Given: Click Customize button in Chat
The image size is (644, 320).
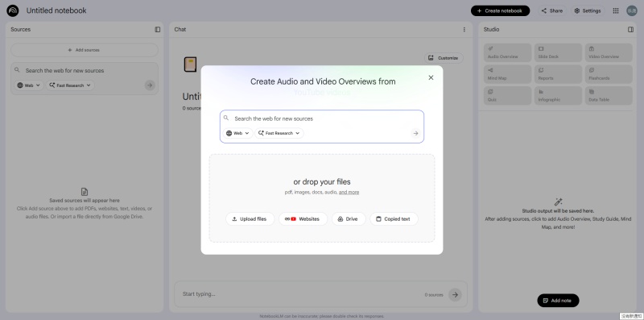Looking at the screenshot, I should (444, 58).
